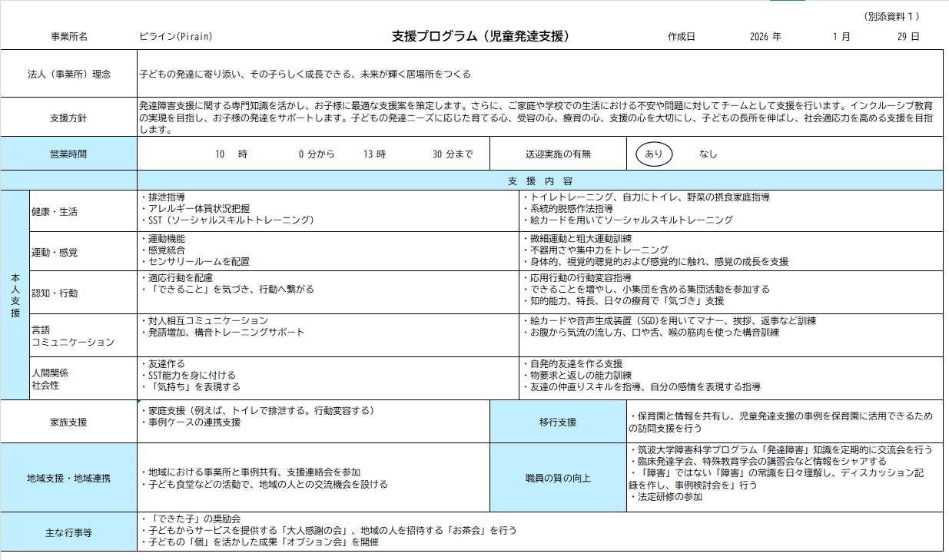This screenshot has width=949, height=560.
Task: Select the 主な行事等 label cell
Action: [69, 532]
